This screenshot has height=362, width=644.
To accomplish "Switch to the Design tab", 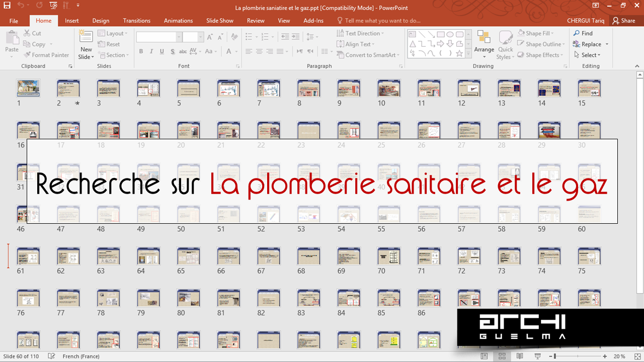I will click(101, 21).
